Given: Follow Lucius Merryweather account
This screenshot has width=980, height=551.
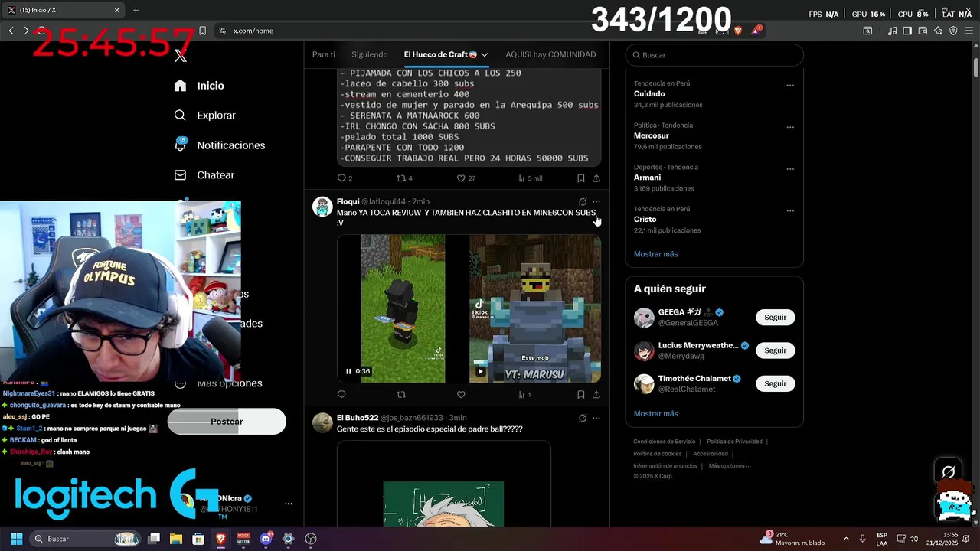Looking at the screenshot, I should 775,350.
